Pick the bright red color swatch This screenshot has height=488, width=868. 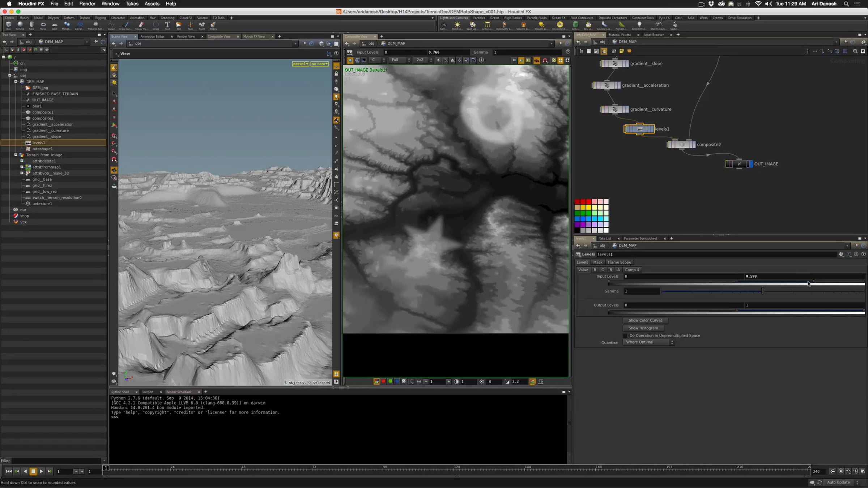point(589,202)
